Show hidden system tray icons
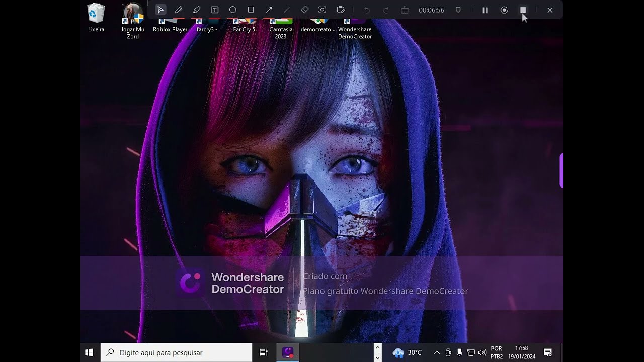The image size is (644, 362). (x=437, y=352)
